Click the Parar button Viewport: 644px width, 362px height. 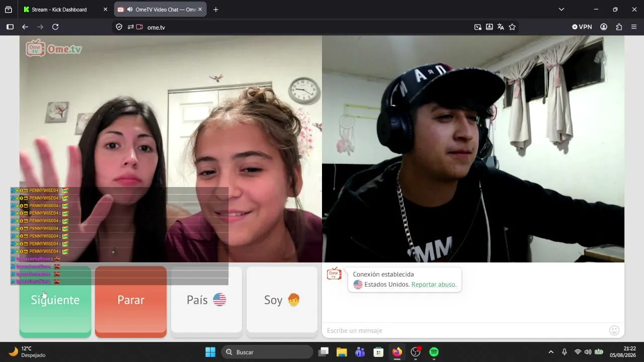131,302
